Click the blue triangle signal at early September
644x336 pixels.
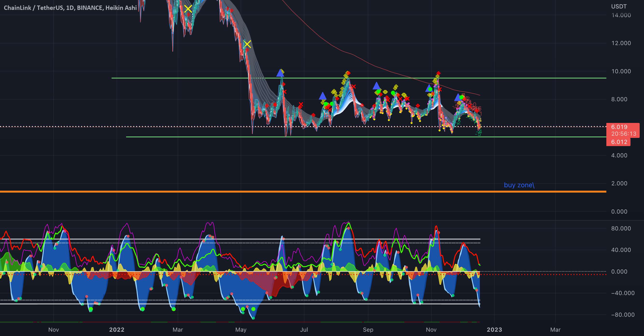[x=376, y=86]
